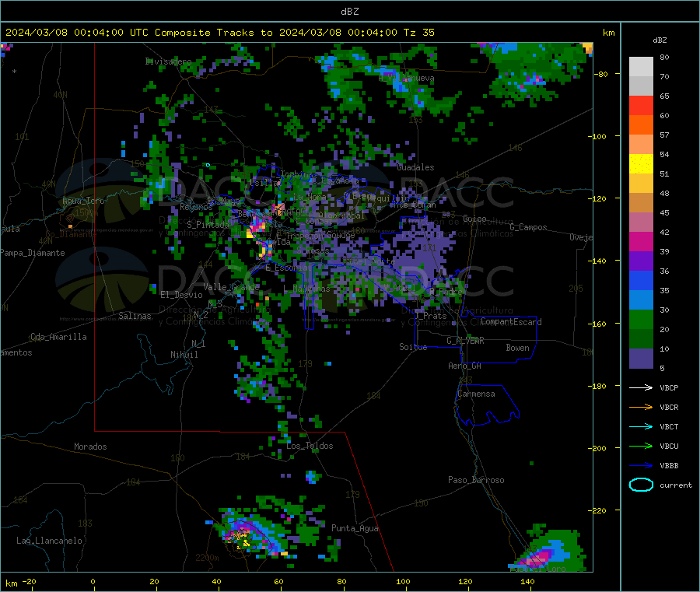Pick the orange 57–60 dBZ swatch
700x592 pixels.
[641, 125]
